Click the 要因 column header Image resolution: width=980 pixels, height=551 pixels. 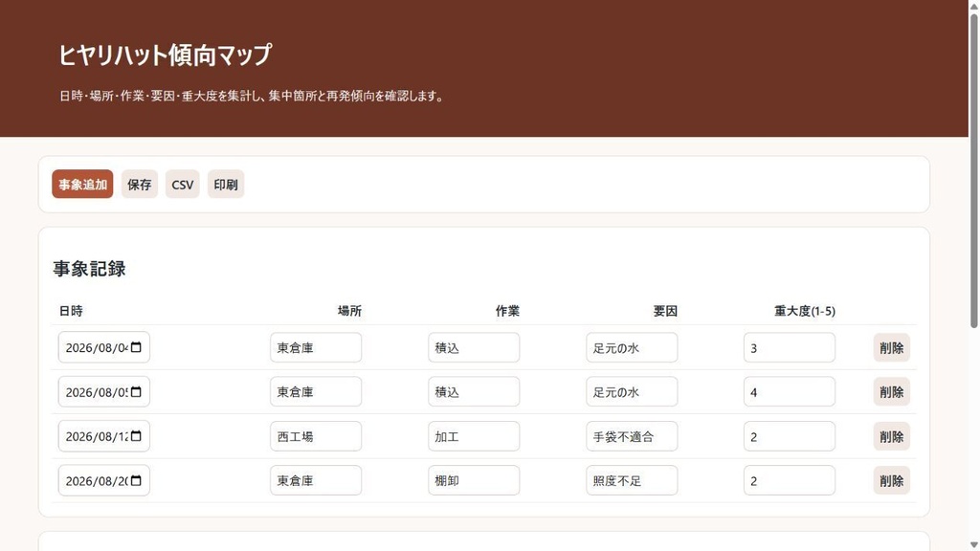click(x=665, y=311)
